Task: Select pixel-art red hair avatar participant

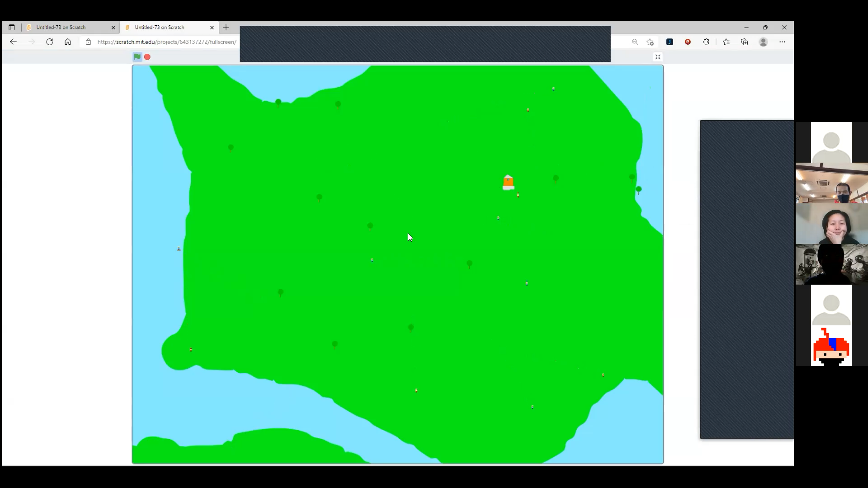Action: point(831,346)
